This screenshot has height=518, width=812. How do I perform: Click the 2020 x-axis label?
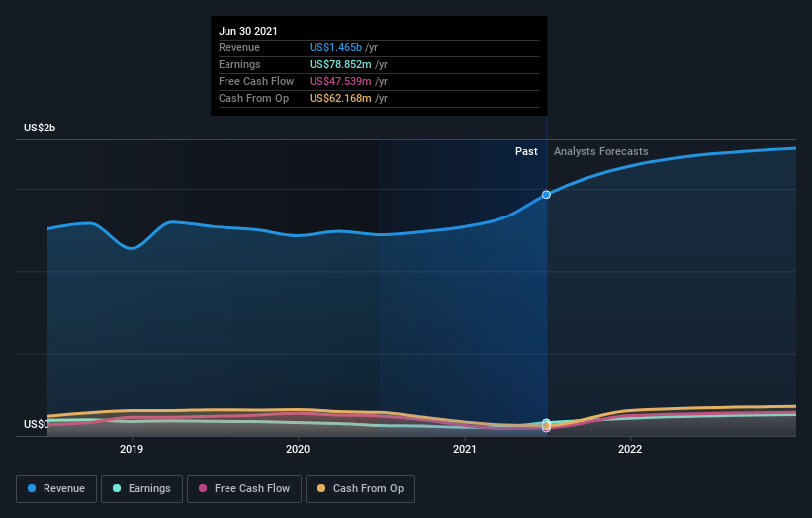(x=298, y=449)
